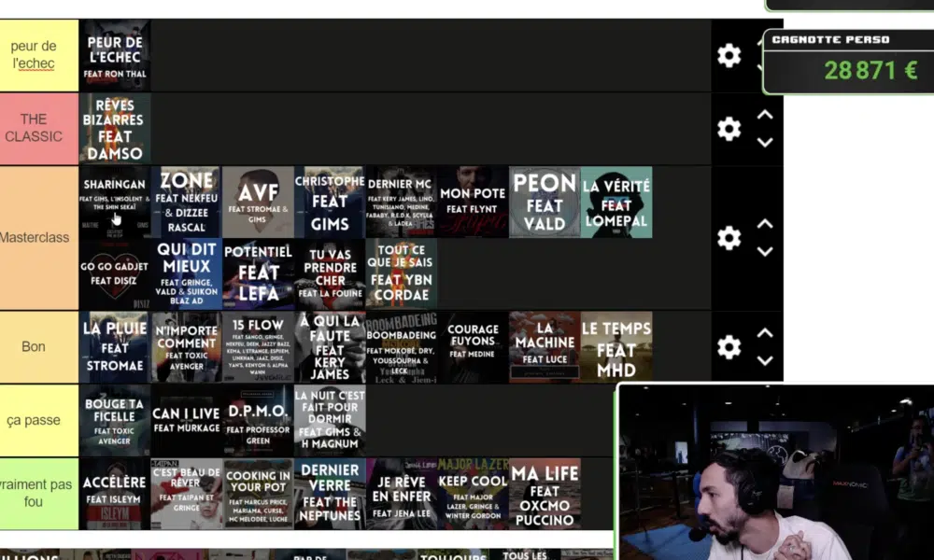Viewport: 934px width, 560px height.
Task: Select "Can I Live feat Murkage" tile
Action: [186, 420]
